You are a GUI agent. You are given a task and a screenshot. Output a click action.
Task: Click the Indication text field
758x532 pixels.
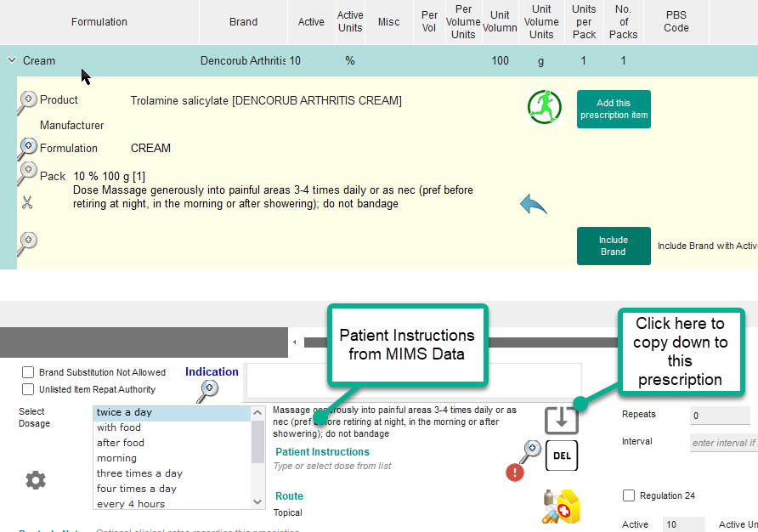click(414, 382)
